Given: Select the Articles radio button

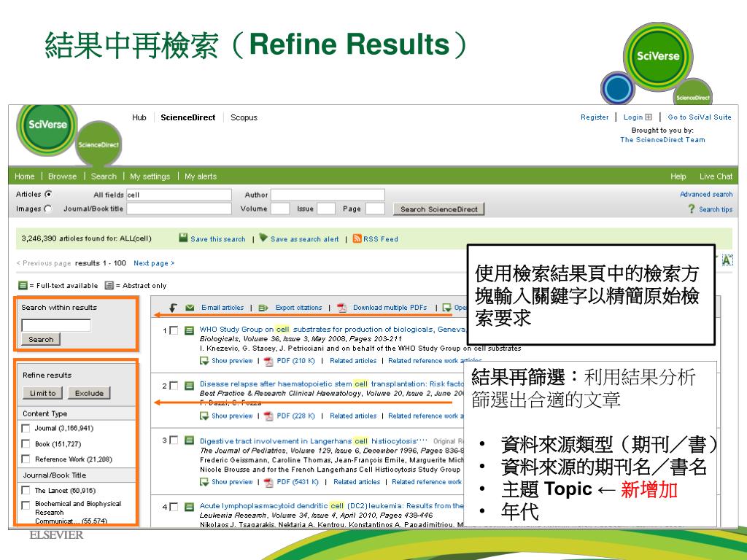Looking at the screenshot, I should point(48,194).
